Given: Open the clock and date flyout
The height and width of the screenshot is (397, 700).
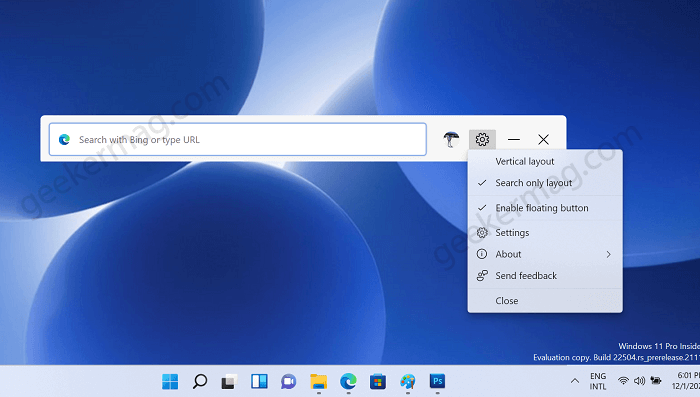Looking at the screenshot, I should [686, 381].
